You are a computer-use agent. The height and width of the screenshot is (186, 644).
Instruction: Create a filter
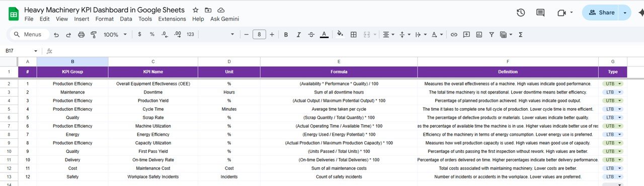click(x=492, y=35)
